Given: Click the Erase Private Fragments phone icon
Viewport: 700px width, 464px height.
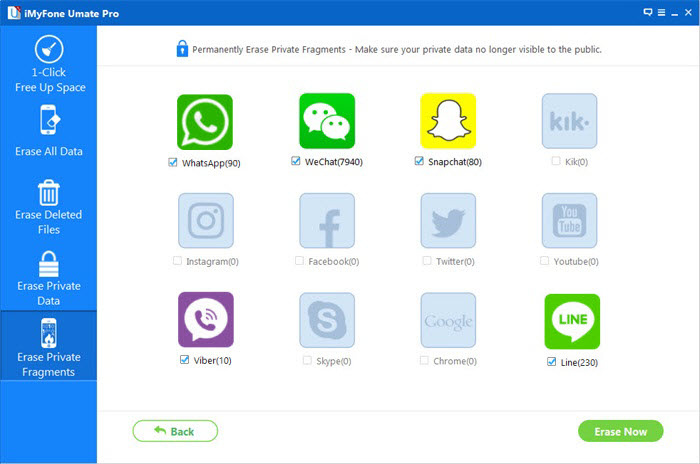Looking at the screenshot, I should 49,333.
